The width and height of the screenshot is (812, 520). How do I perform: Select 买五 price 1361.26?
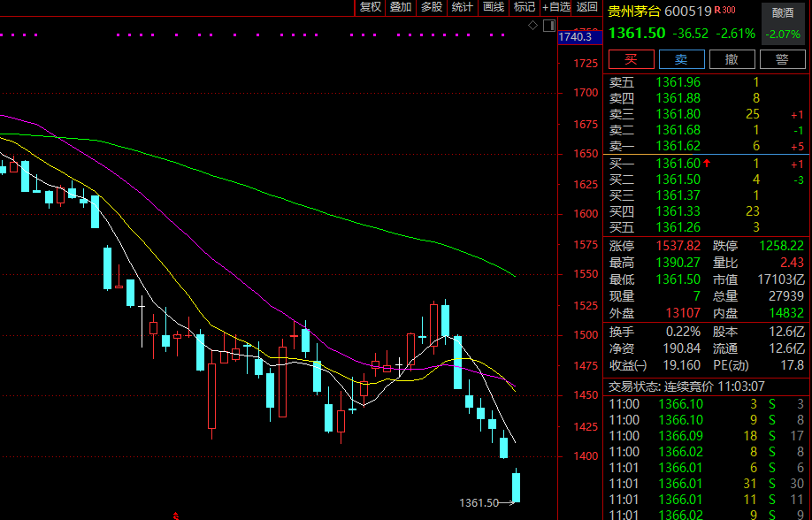click(x=678, y=227)
